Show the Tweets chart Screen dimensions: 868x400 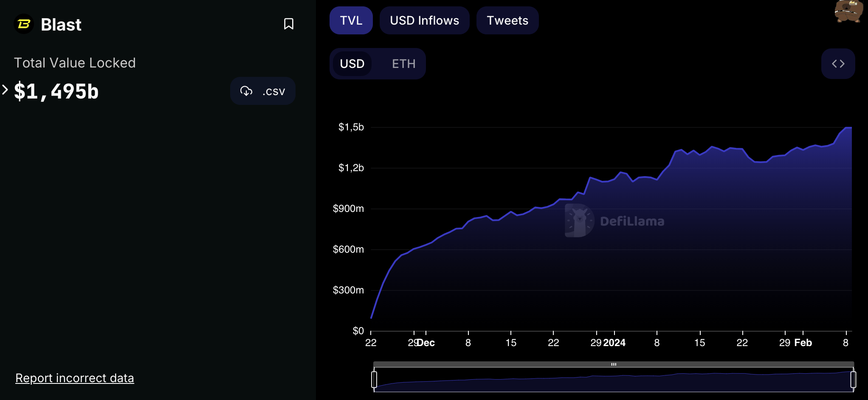(x=507, y=20)
